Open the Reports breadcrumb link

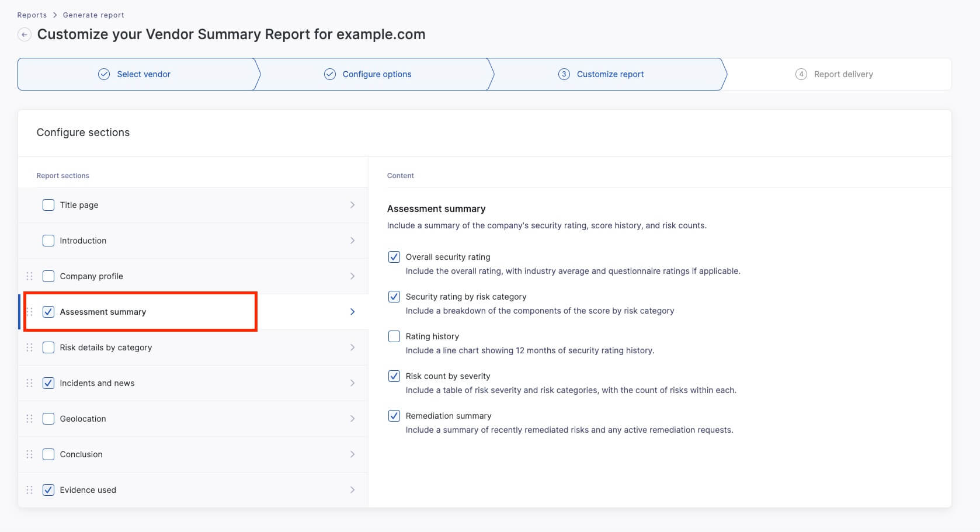32,15
